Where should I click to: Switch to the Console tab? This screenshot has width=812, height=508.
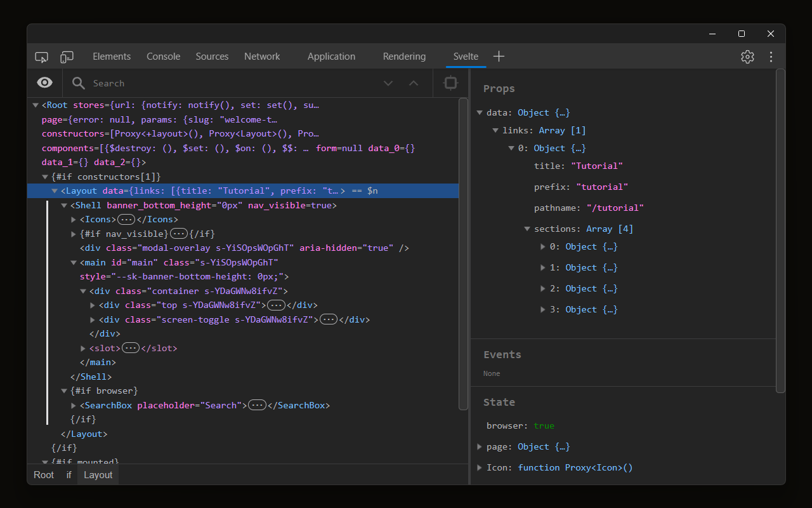[x=163, y=56]
